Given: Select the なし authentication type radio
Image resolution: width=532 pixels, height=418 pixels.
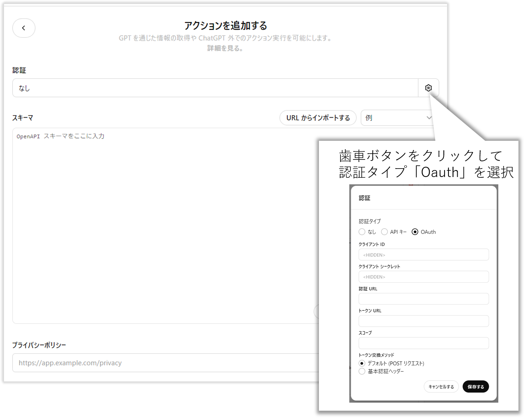Looking at the screenshot, I should 362,232.
